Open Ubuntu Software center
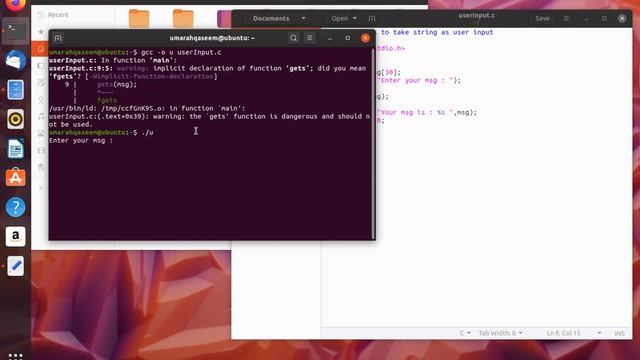This screenshot has height=360, width=640. [16, 178]
